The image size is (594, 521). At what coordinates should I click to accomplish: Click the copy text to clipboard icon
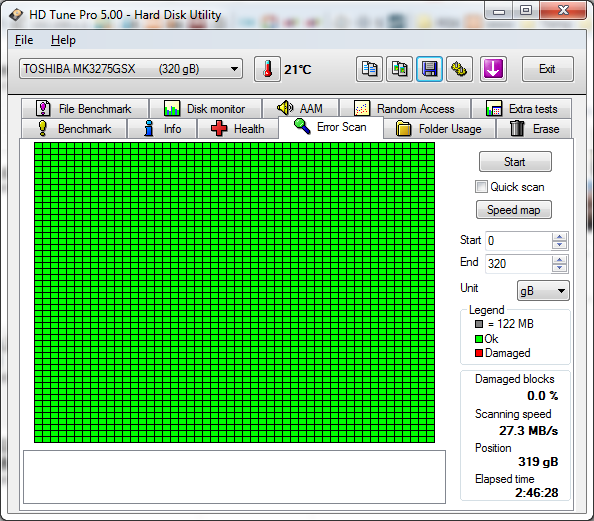[x=369, y=69]
